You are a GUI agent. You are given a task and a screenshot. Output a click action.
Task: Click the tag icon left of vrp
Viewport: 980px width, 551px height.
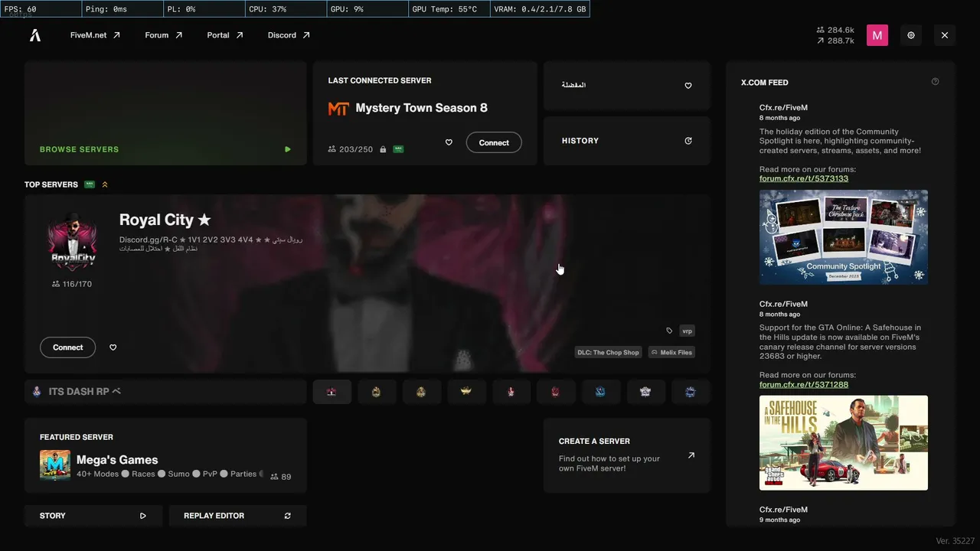point(669,331)
